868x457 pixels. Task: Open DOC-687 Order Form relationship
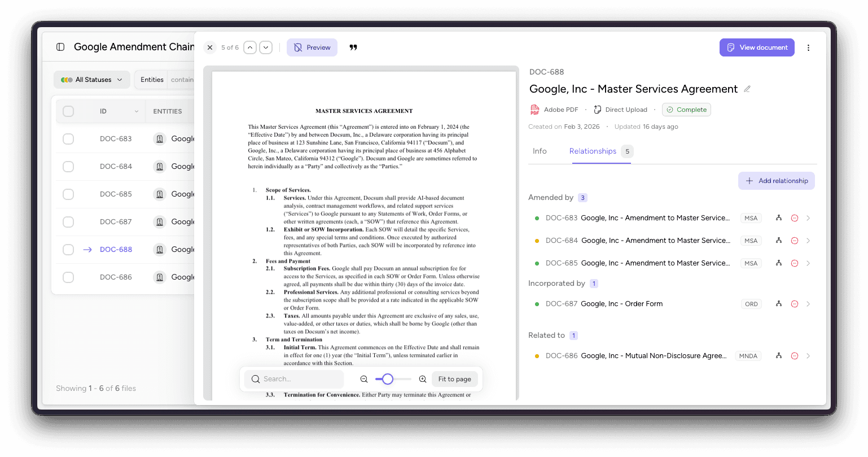pyautogui.click(x=673, y=304)
